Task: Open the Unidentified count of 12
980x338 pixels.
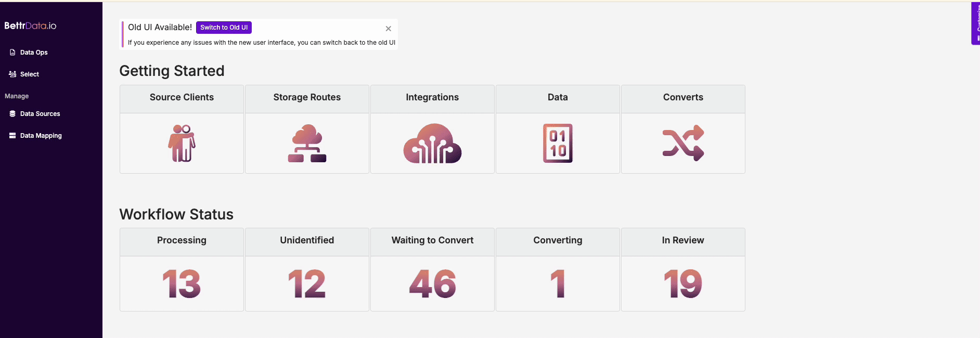Action: tap(307, 283)
